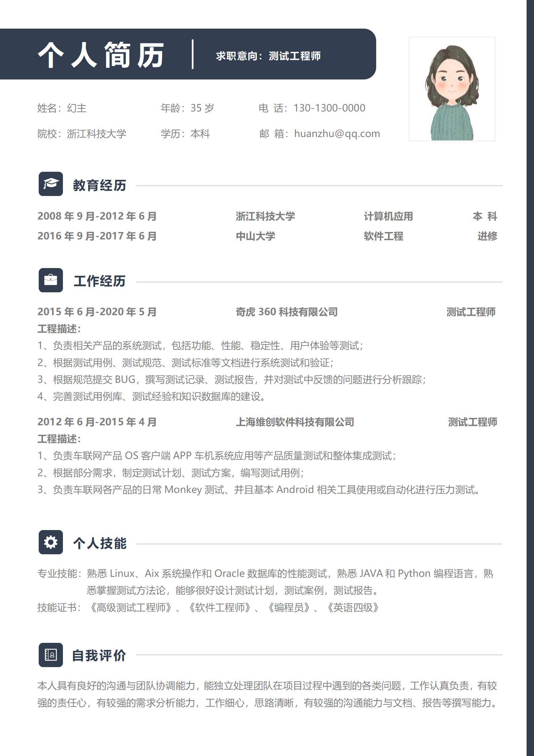Click the email huanzhu@qq.com
534x756 pixels.
tap(337, 134)
